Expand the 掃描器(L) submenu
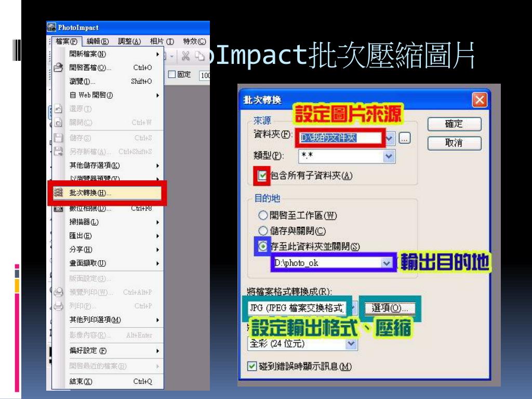The width and height of the screenshot is (532, 399). [x=107, y=222]
